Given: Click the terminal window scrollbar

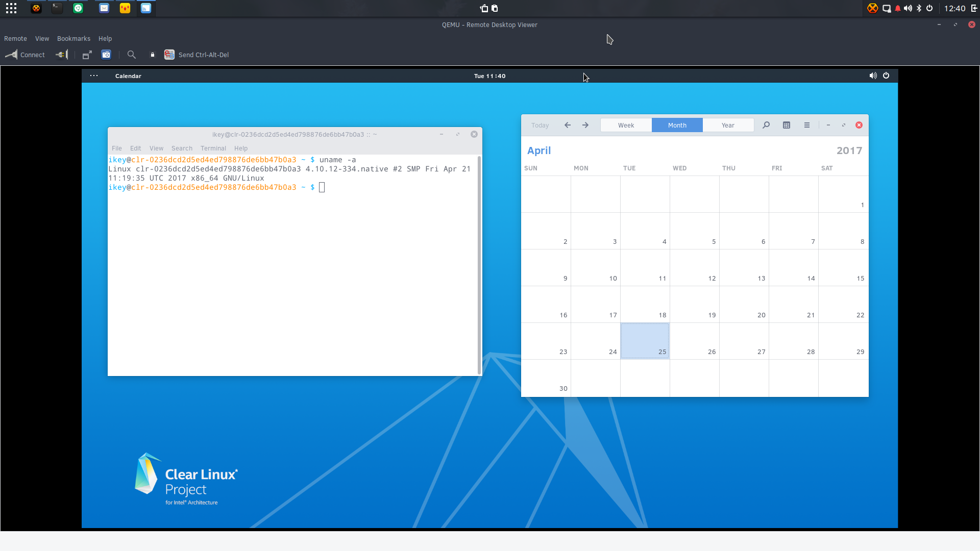Looking at the screenshot, I should [x=479, y=265].
